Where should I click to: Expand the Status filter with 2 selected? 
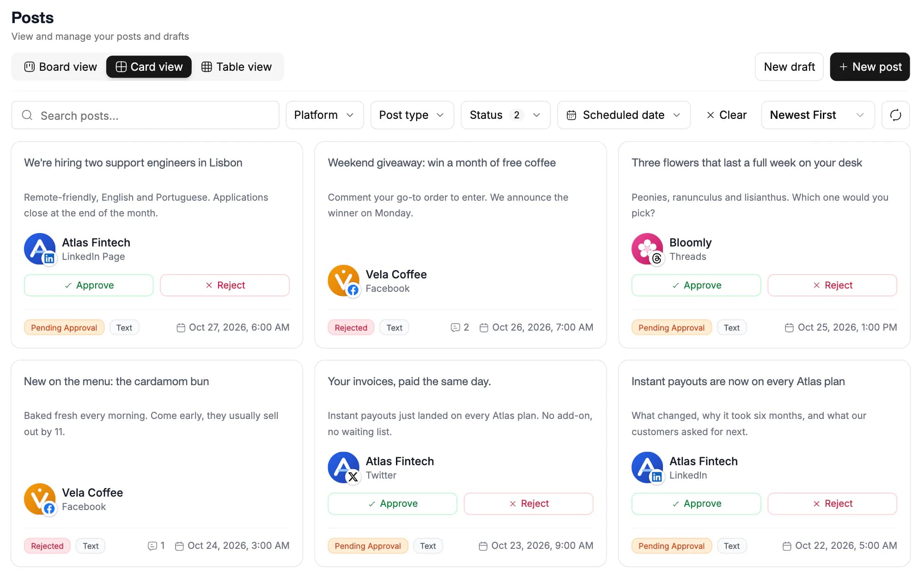tap(505, 115)
